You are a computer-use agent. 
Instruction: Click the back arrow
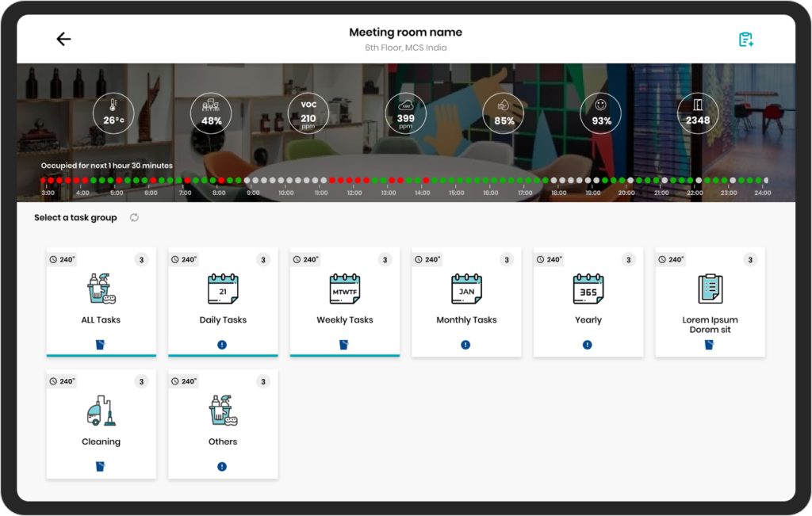63,38
